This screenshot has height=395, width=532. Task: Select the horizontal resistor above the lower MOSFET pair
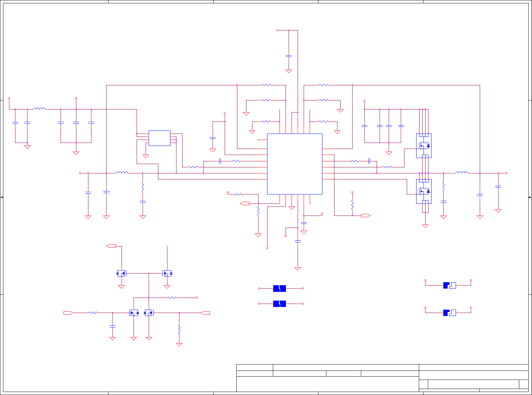(172, 298)
